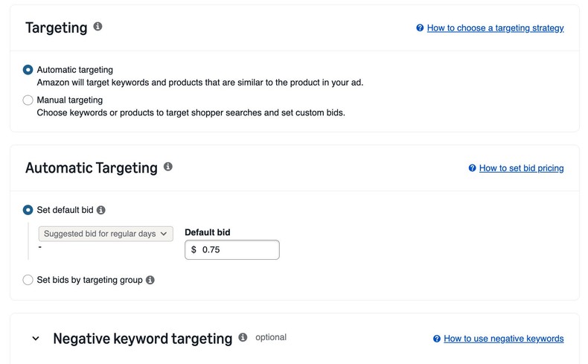Click help icon before negative keywords link
This screenshot has width=588, height=364.
(437, 339)
